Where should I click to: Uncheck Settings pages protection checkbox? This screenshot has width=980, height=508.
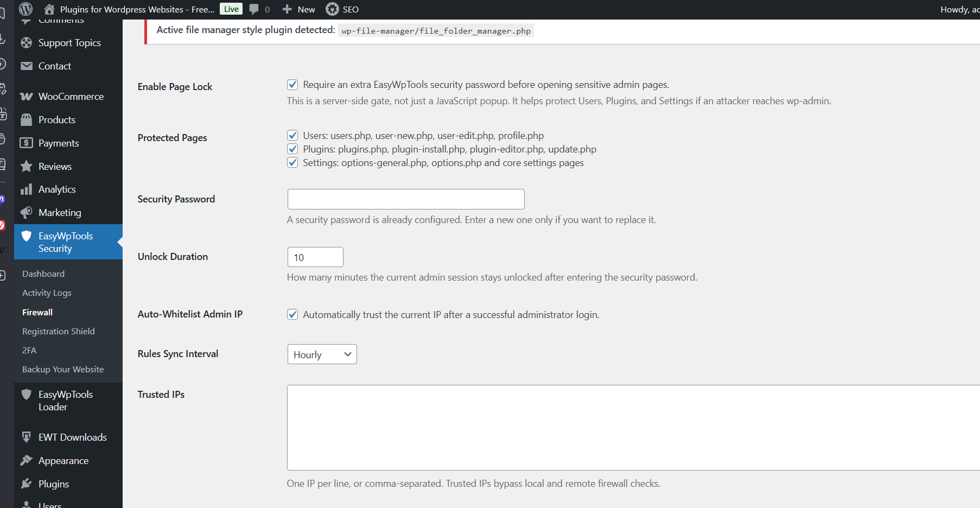(292, 163)
